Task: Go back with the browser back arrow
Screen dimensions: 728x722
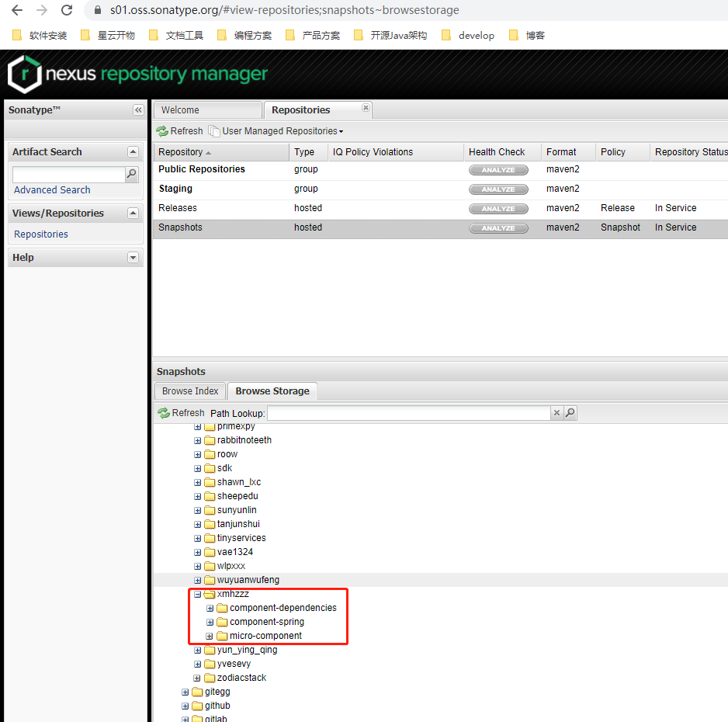Action: coord(17,10)
